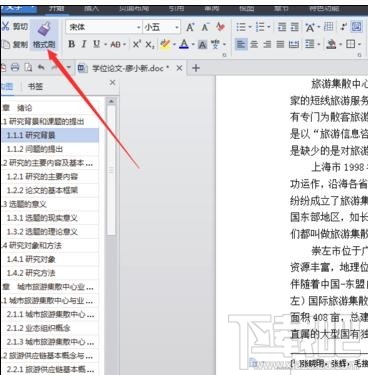
Task: Switch to the 审阅 ribbon tab
Action: pyautogui.click(x=211, y=9)
